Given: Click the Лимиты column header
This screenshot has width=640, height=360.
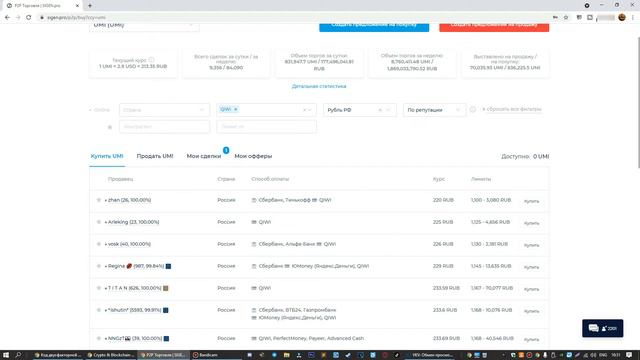Looking at the screenshot, I should pos(481,179).
